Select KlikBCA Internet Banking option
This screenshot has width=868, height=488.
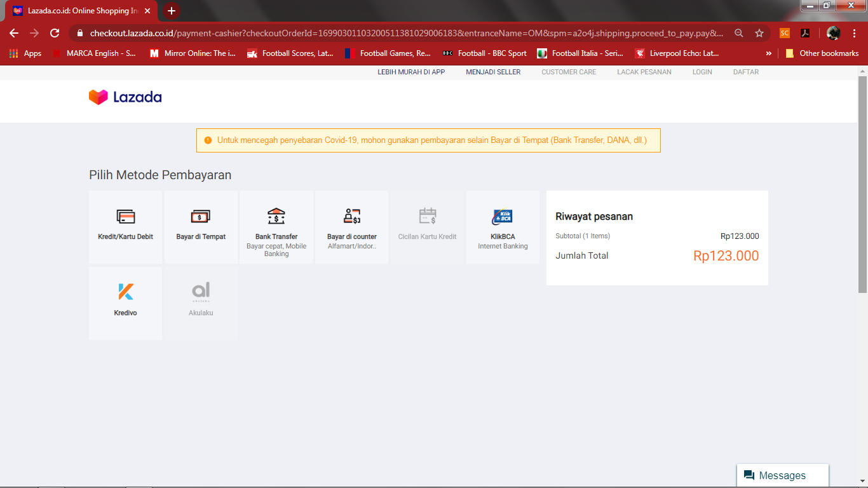coord(503,227)
